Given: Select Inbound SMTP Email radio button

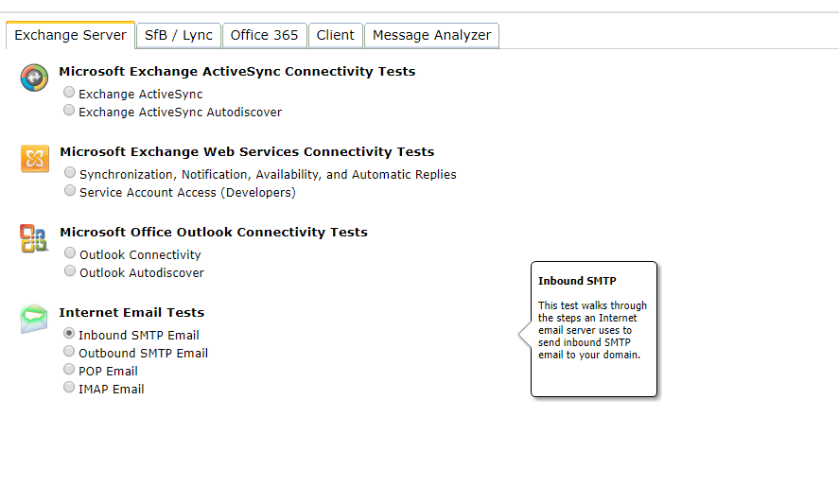Looking at the screenshot, I should tap(69, 333).
